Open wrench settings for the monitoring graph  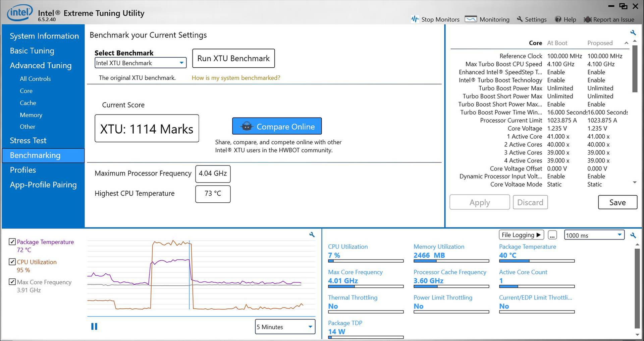pyautogui.click(x=312, y=235)
